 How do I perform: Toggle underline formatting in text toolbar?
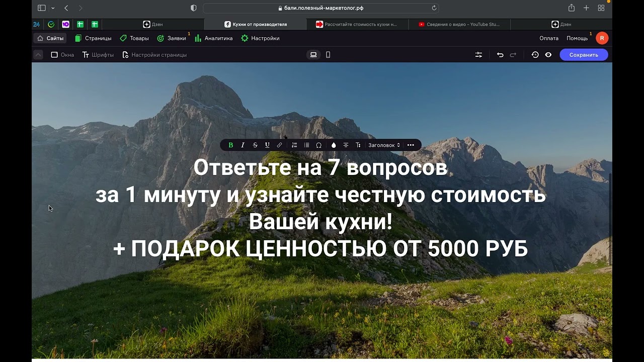[267, 145]
